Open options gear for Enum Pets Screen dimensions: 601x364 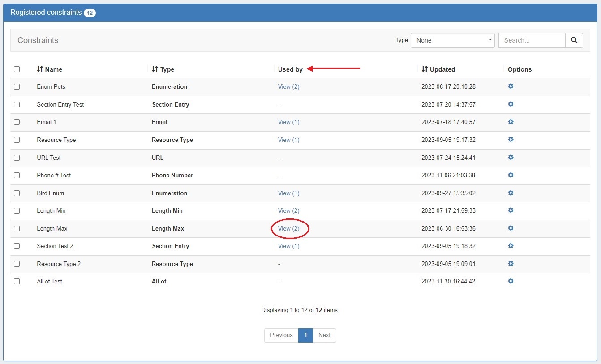(x=511, y=86)
